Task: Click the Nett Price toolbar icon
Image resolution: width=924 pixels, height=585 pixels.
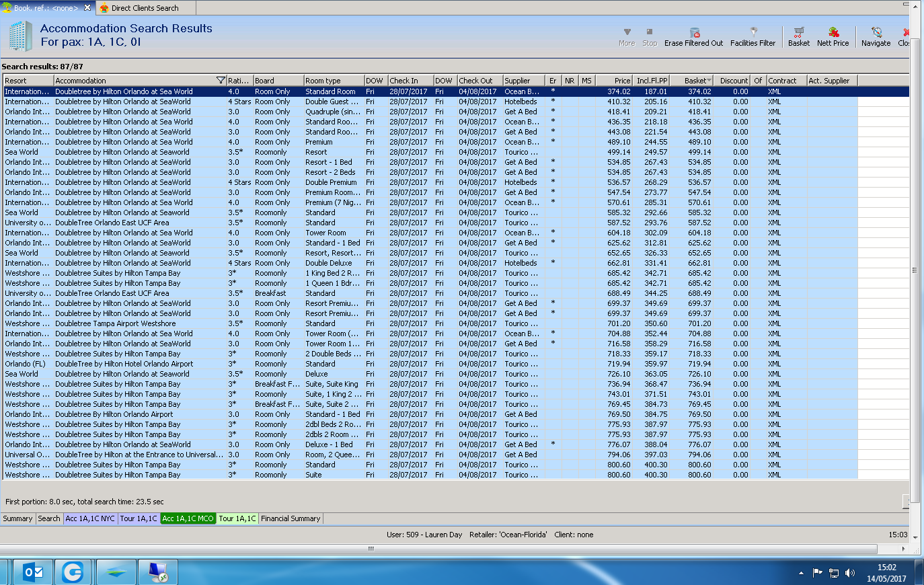Action: point(833,36)
